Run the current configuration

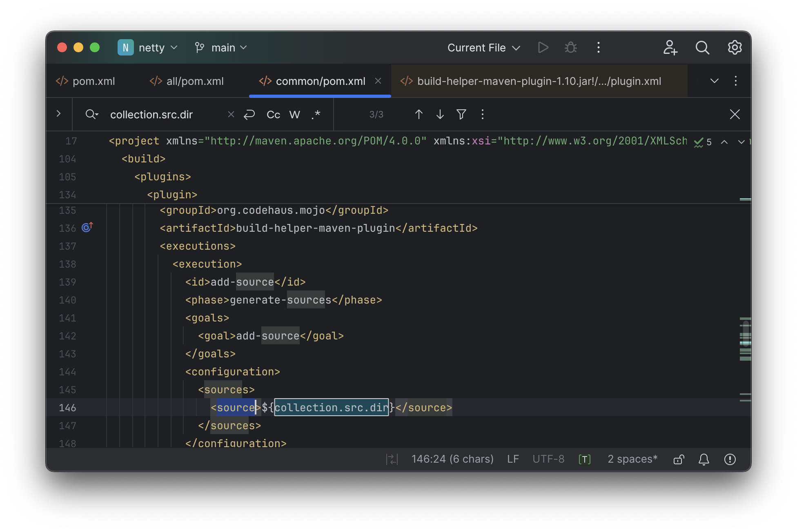543,47
